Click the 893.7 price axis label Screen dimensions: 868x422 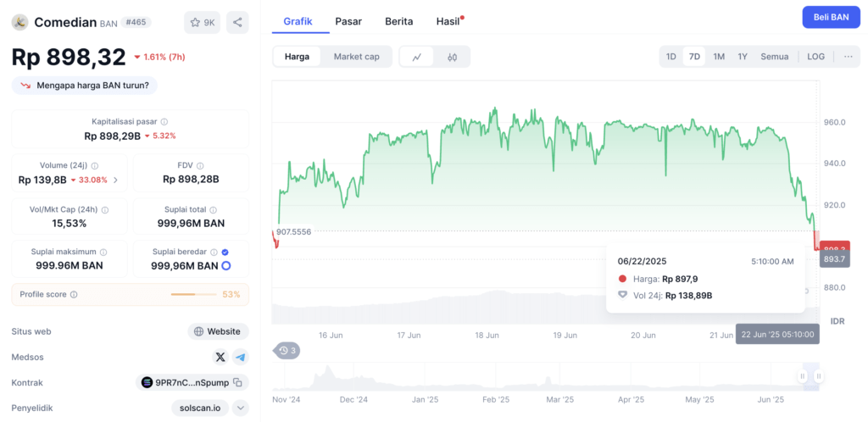[835, 258]
